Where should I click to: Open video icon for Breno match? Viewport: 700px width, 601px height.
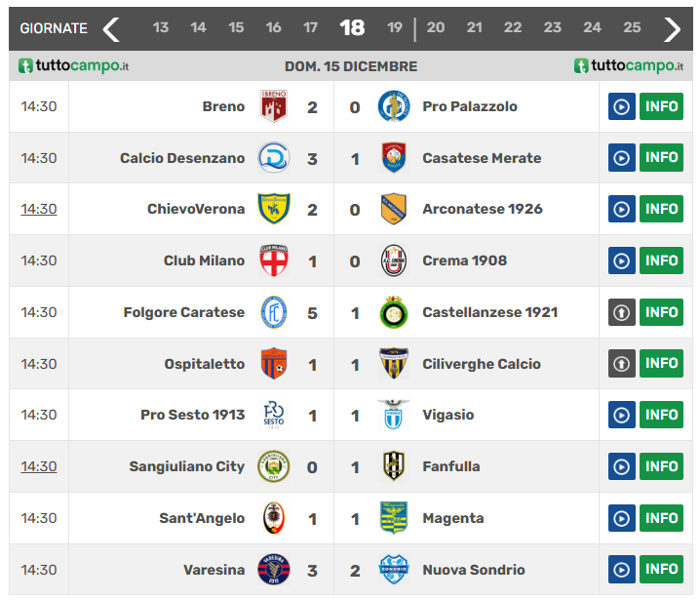point(621,106)
